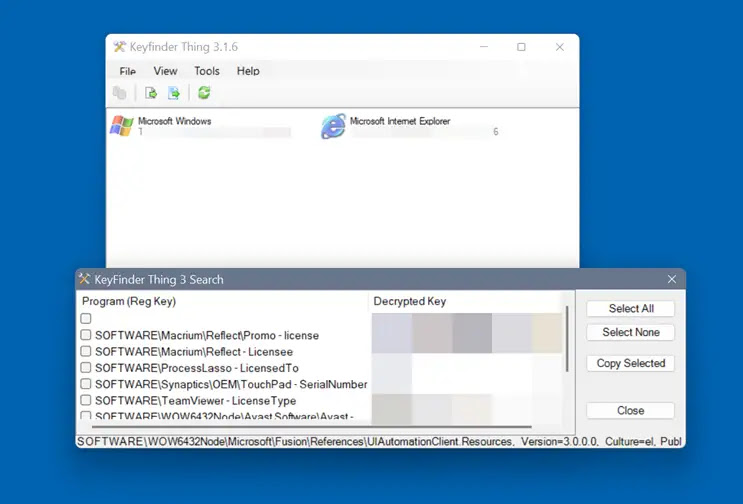The height and width of the screenshot is (504, 743).
Task: Check the Macrium Reflect Licensee box
Action: click(86, 351)
